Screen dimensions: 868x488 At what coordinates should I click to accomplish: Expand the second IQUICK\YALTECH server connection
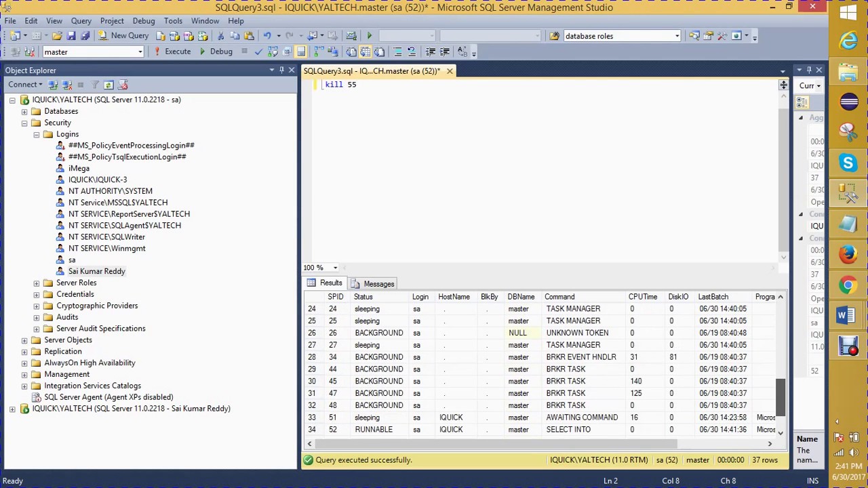click(12, 409)
